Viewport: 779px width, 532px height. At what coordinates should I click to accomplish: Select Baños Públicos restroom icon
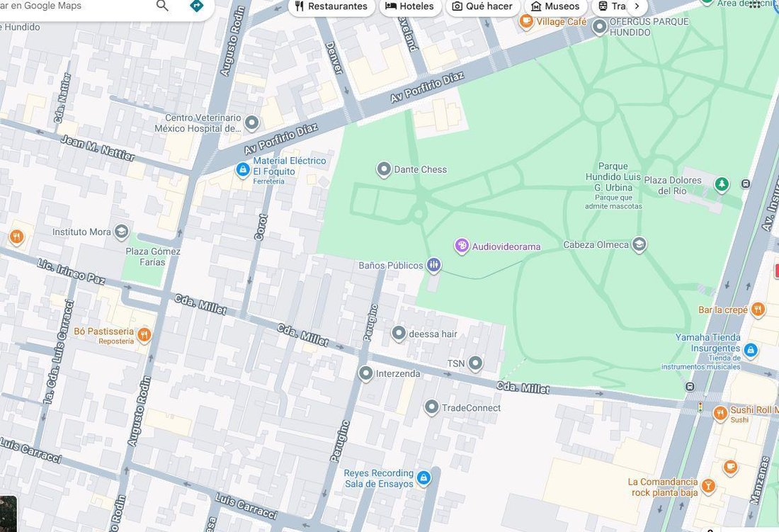[x=433, y=265]
